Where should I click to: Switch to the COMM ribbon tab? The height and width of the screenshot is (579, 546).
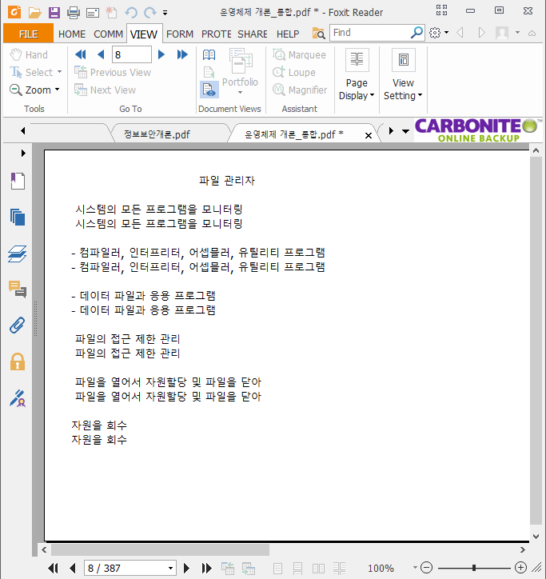point(108,34)
